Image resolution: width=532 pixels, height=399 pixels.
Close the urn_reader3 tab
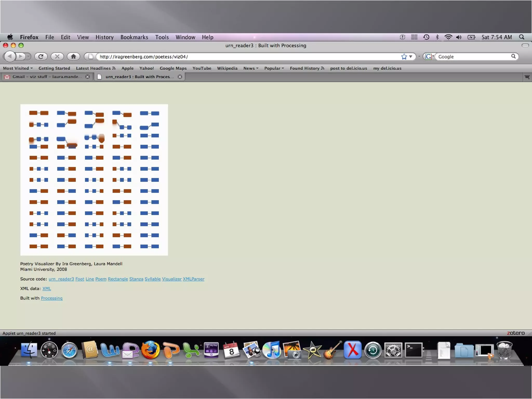(180, 77)
